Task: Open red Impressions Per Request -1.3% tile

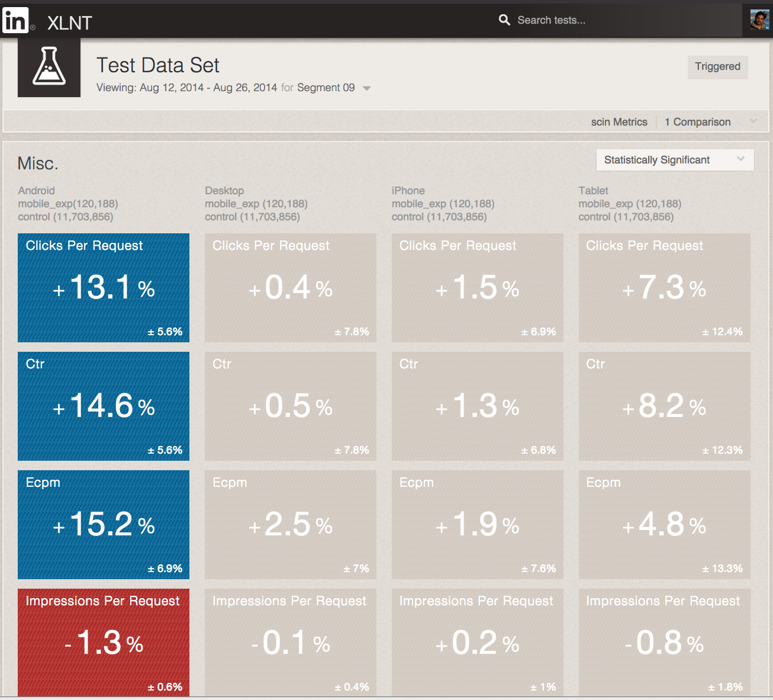Action: (x=104, y=643)
